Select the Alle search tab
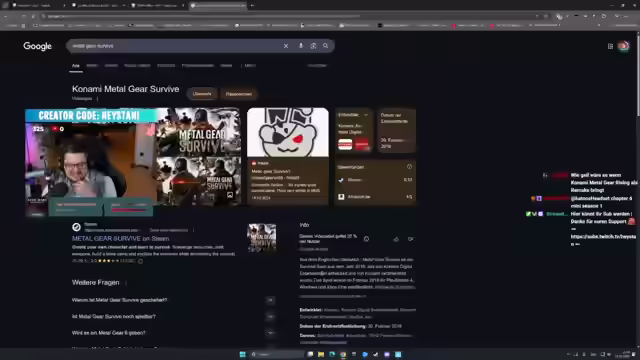The height and width of the screenshot is (360, 640). [x=76, y=66]
